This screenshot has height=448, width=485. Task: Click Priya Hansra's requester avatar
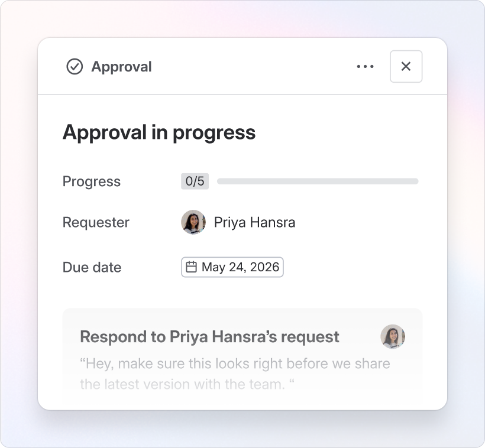click(x=193, y=222)
